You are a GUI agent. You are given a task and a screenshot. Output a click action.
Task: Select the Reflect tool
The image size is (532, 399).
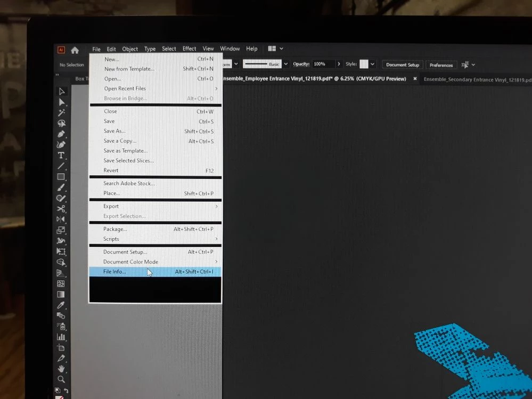tap(61, 219)
